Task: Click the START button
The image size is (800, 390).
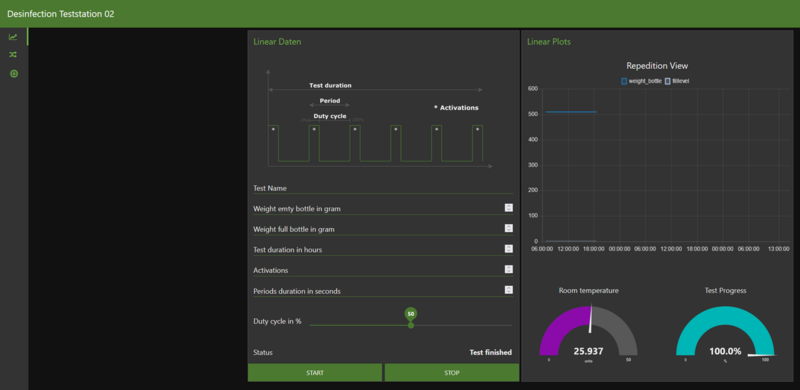Action: [315, 373]
